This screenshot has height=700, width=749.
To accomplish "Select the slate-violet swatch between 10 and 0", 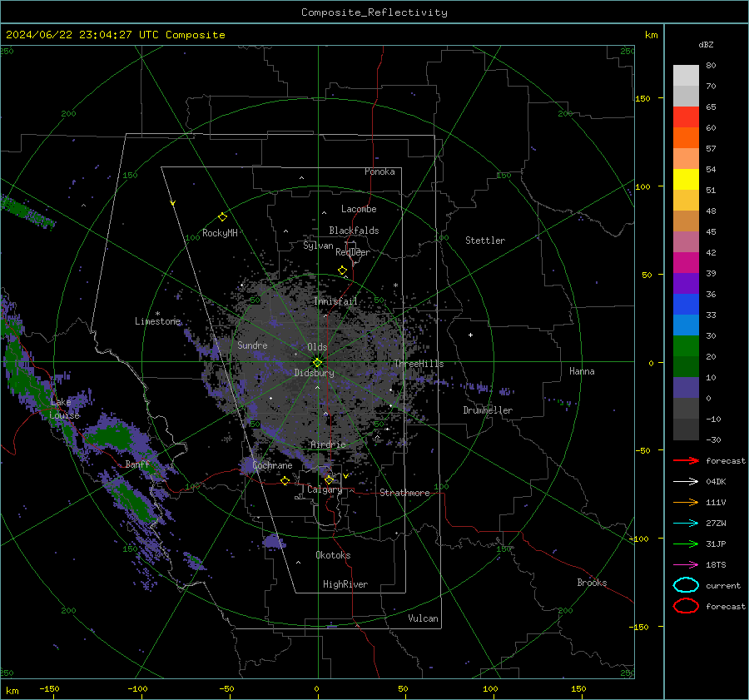I will point(686,387).
